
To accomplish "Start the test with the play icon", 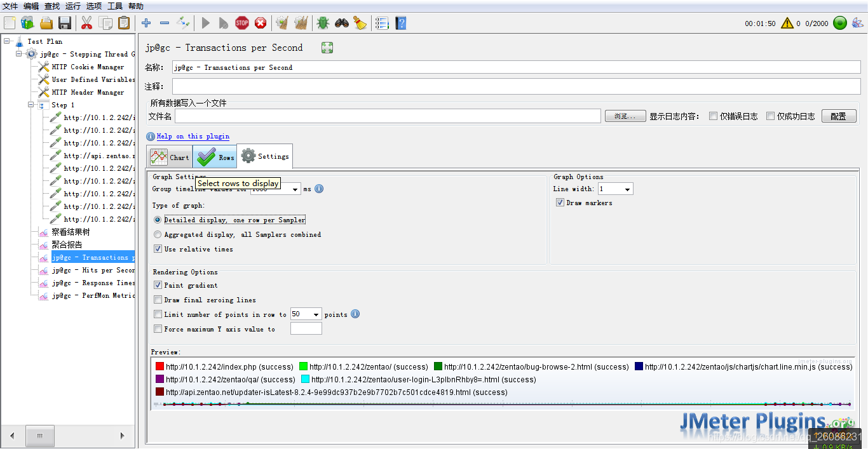I will (x=205, y=23).
